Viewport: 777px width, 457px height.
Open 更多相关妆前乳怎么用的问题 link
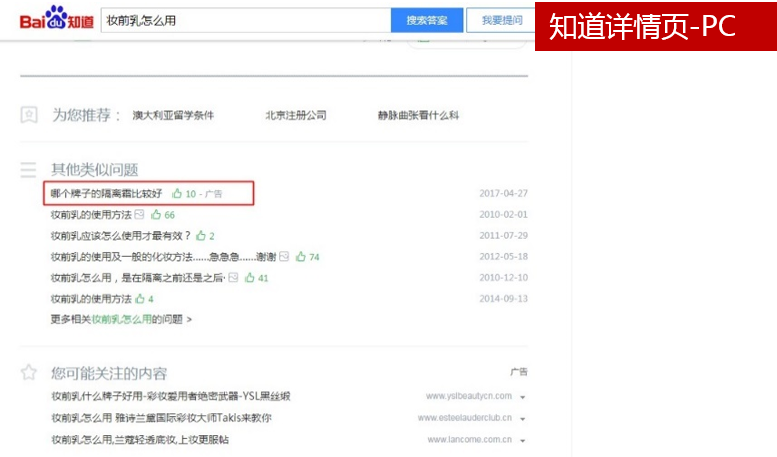pos(121,319)
